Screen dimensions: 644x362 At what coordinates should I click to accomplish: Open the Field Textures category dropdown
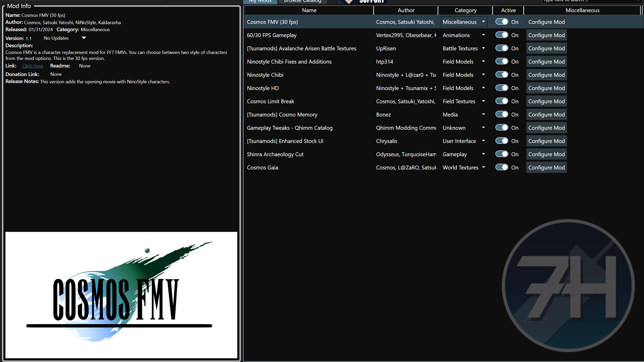pyautogui.click(x=464, y=101)
